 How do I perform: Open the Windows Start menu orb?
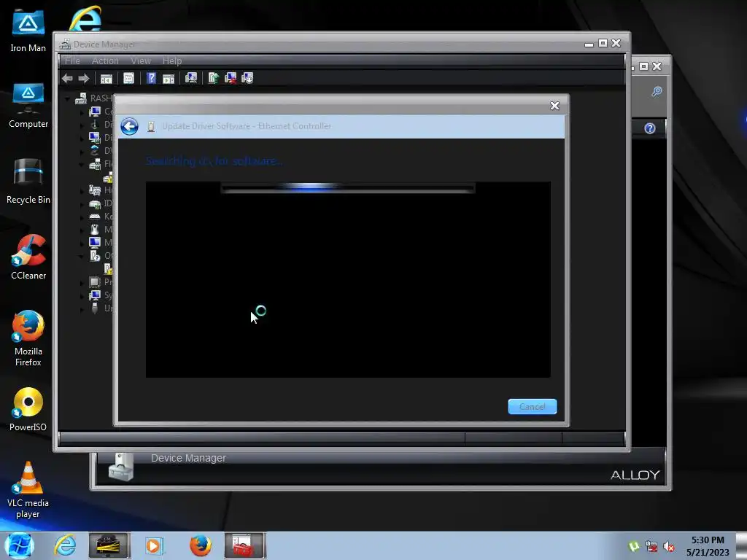19,545
